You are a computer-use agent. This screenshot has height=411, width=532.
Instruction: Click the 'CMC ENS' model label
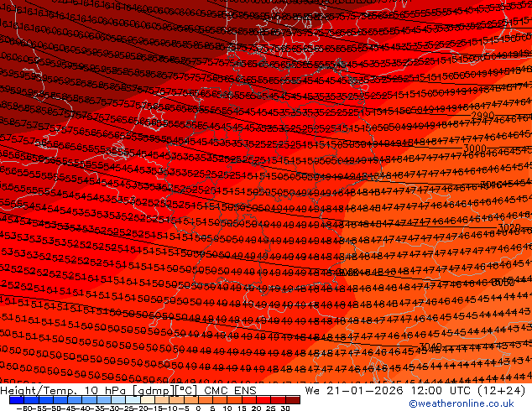(x=231, y=391)
